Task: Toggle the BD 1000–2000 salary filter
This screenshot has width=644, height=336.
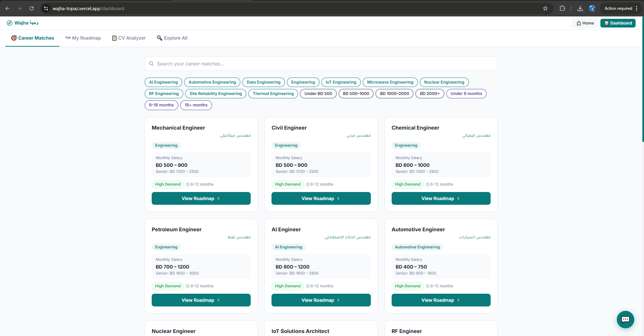Action: pos(395,94)
